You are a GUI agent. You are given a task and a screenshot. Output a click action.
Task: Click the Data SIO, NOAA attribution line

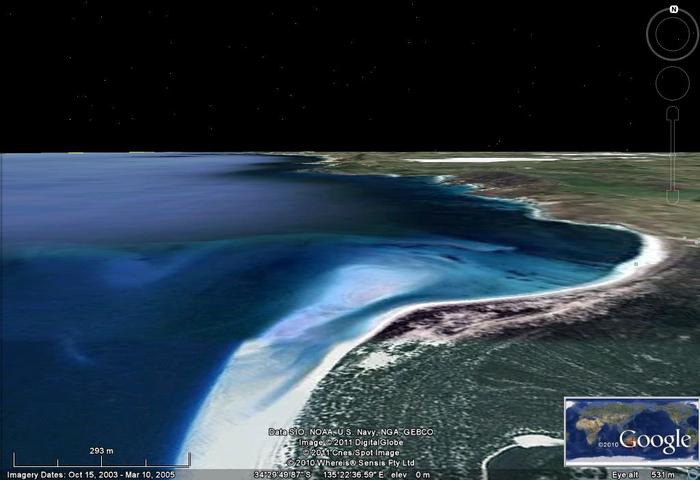coord(350,432)
